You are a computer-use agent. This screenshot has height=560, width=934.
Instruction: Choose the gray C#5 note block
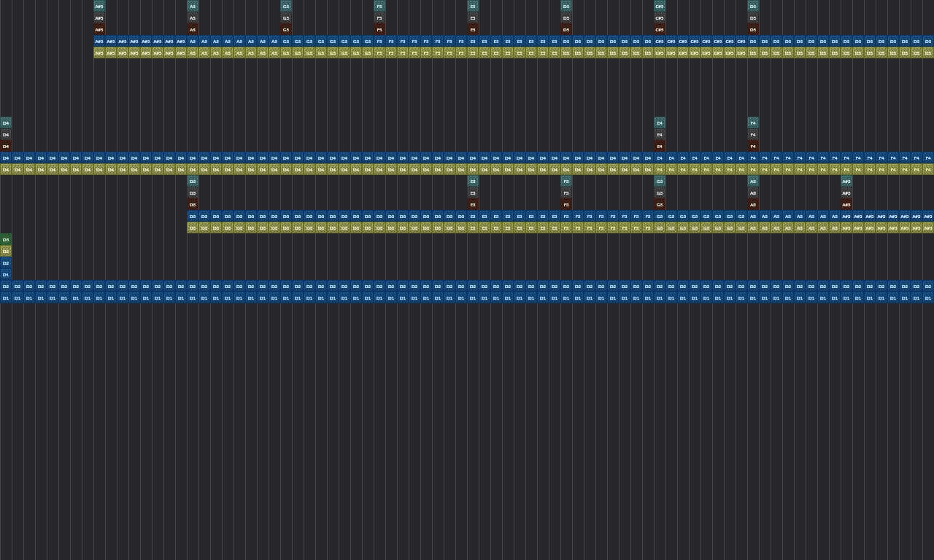(x=660, y=17)
